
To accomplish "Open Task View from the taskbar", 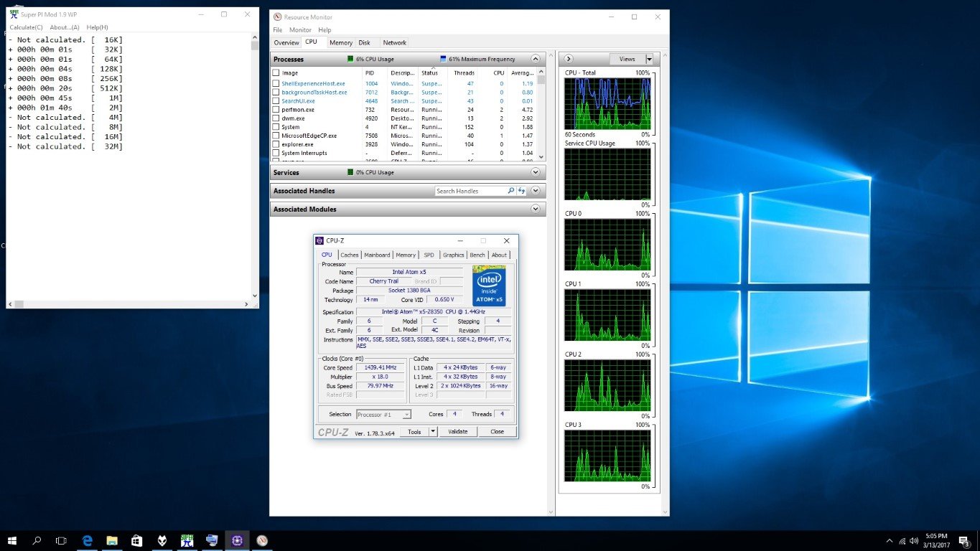I will 62,540.
